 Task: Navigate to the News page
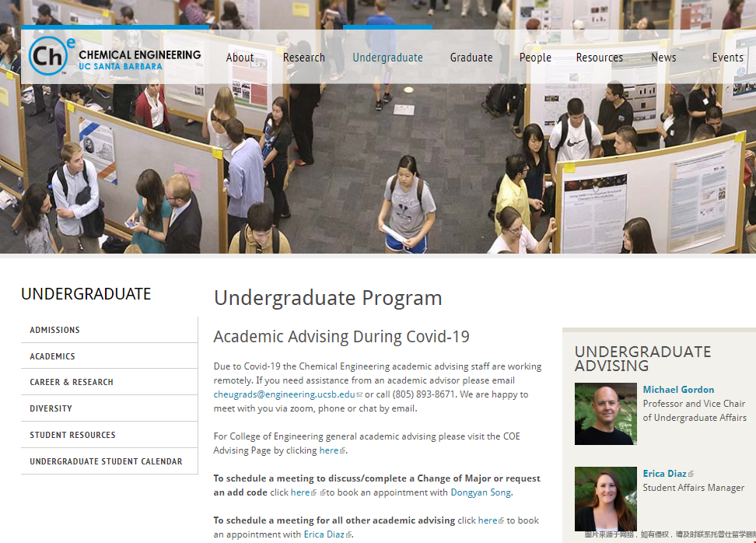(x=663, y=58)
